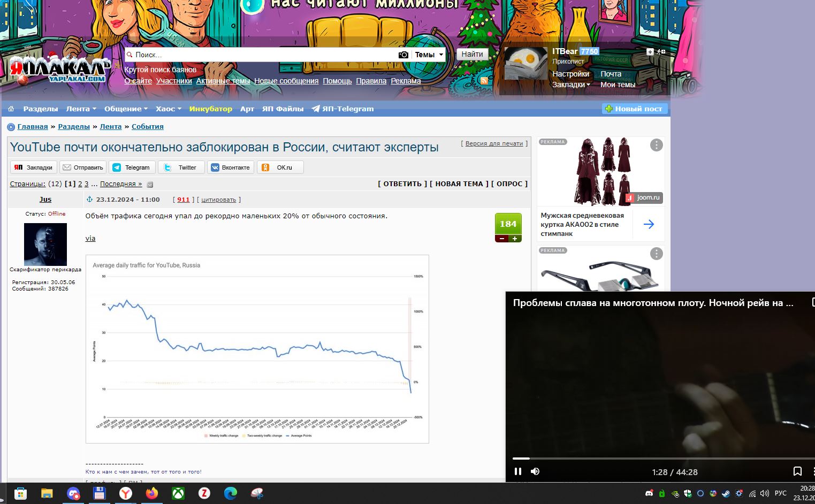The height and width of the screenshot is (504, 815).
Task: Open image search via camera icon
Action: click(x=403, y=55)
